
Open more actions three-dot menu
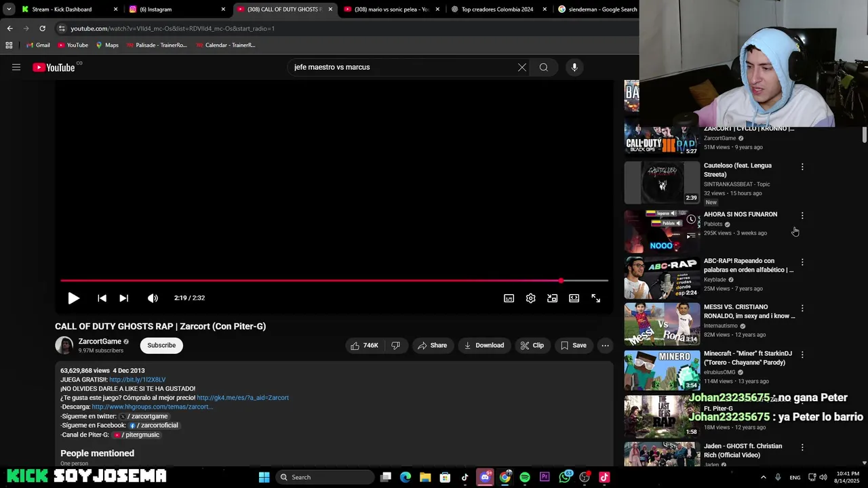coord(605,346)
